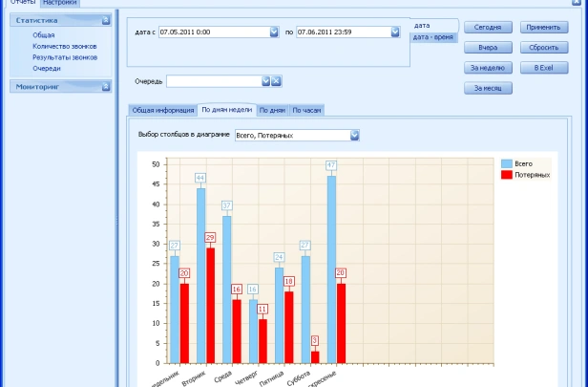Open the end date dropdown arrow
The image size is (588, 387).
pyautogui.click(x=394, y=32)
